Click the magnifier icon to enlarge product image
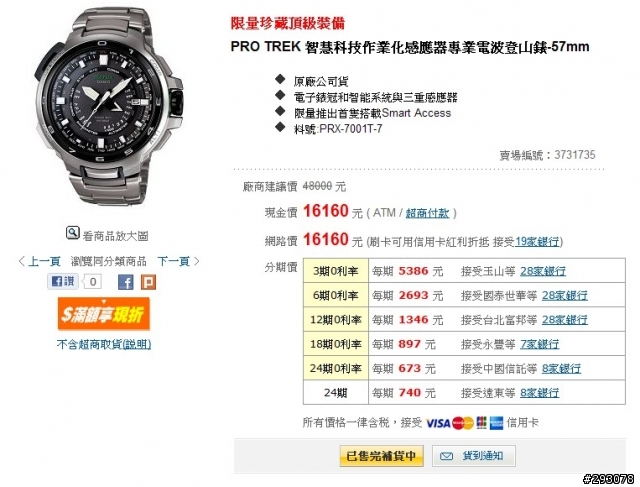This screenshot has width=640, height=487. click(72, 233)
